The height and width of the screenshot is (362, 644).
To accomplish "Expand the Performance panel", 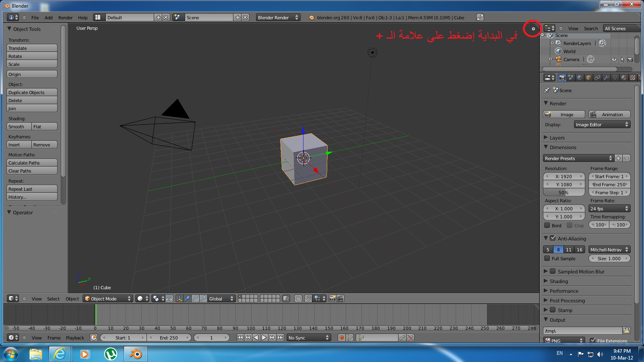I will point(546,291).
